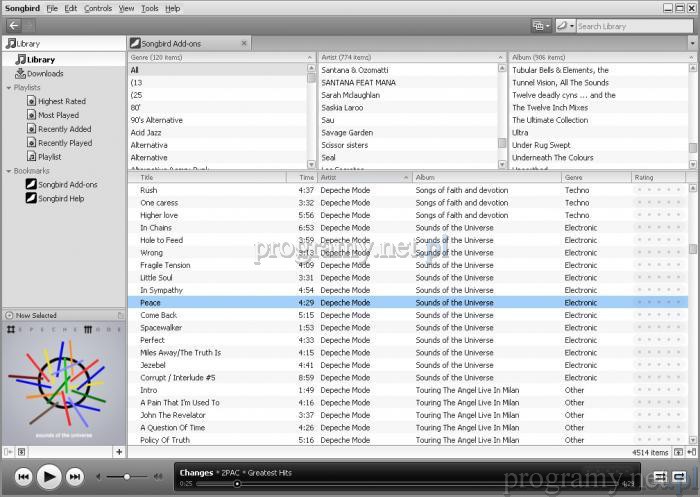Toggle the repeat mode button
700x497 pixels.
point(679,476)
